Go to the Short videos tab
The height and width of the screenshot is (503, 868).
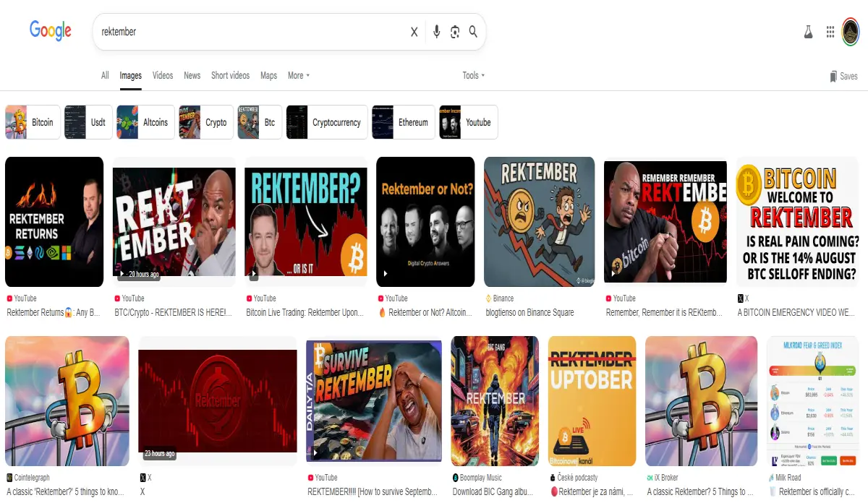(230, 75)
